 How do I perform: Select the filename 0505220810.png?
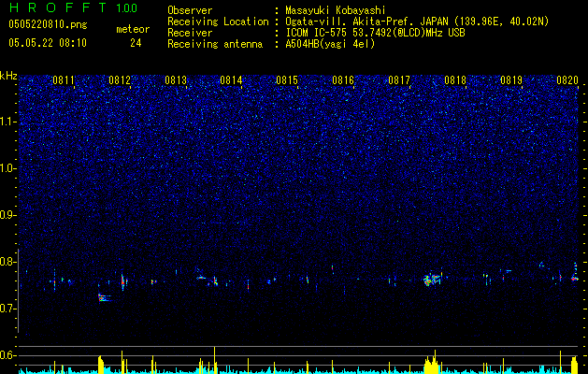[48, 25]
